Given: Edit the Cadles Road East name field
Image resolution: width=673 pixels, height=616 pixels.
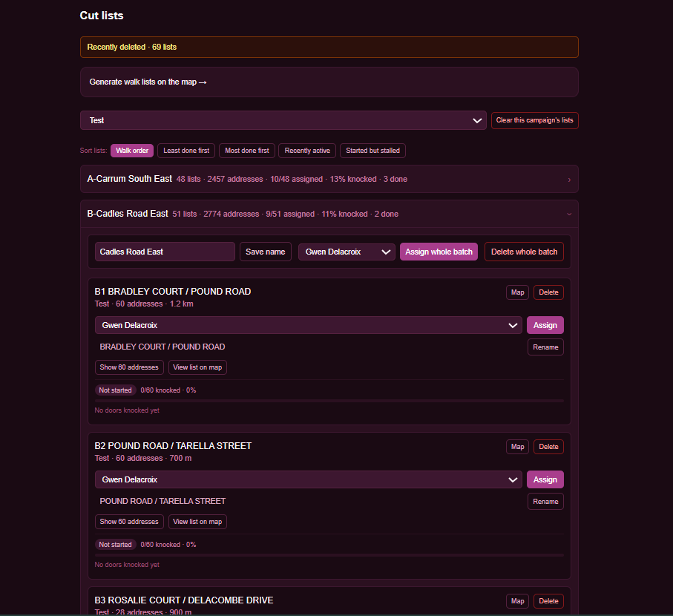Looking at the screenshot, I should pyautogui.click(x=165, y=252).
